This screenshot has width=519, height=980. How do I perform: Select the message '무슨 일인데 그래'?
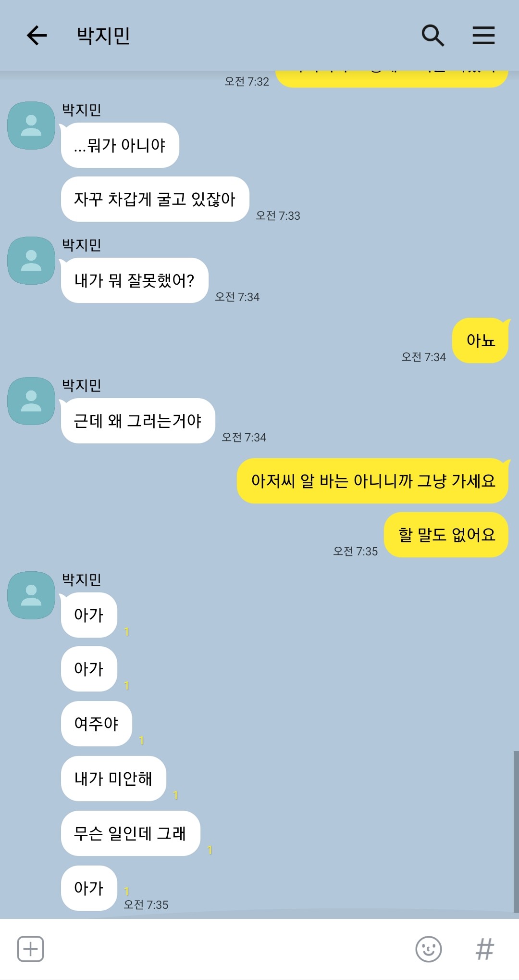click(x=130, y=833)
